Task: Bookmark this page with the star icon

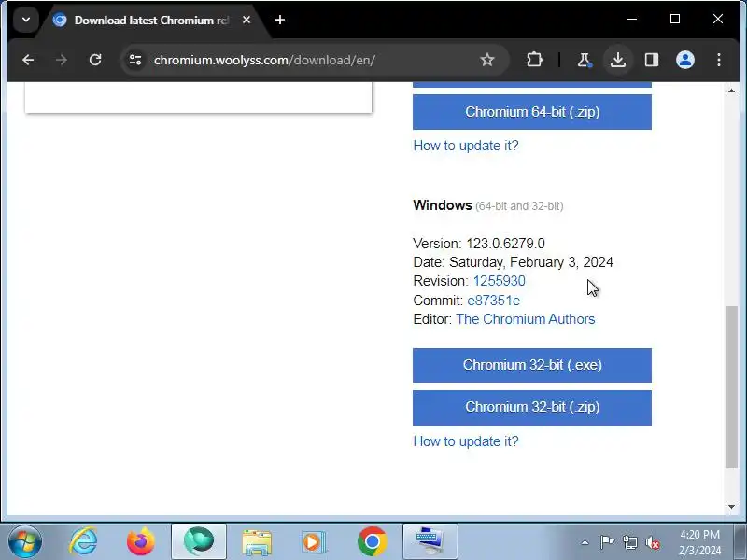Action: point(486,60)
